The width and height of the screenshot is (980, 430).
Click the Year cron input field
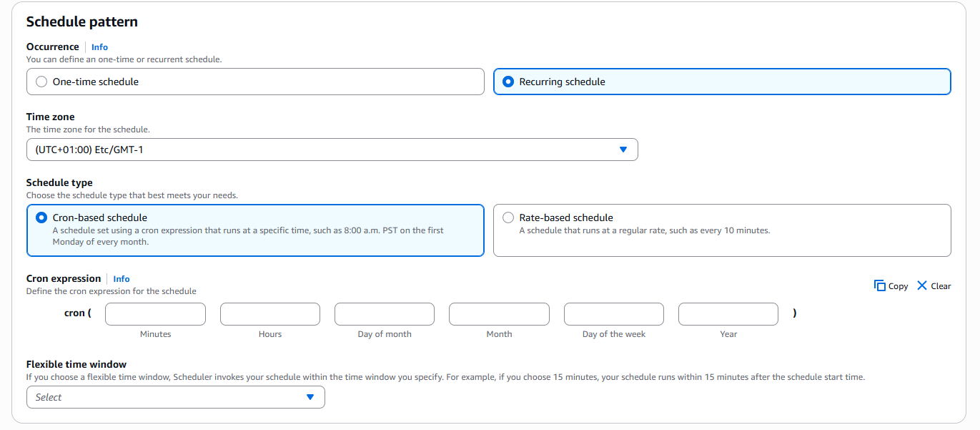pos(728,314)
